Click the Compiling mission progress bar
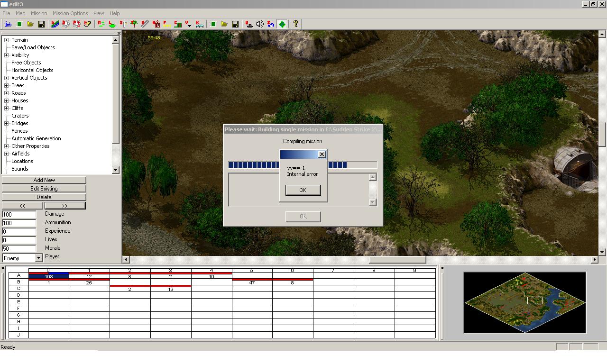607x364 pixels. click(303, 165)
